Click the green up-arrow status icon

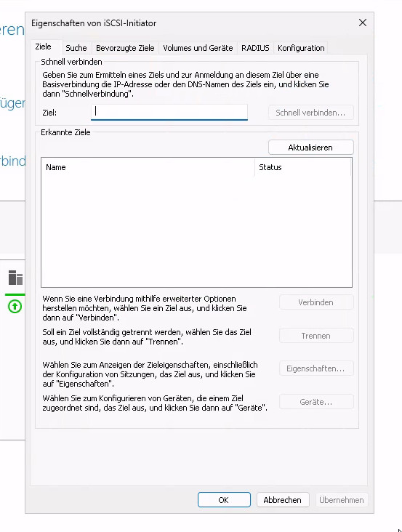[x=15, y=307]
